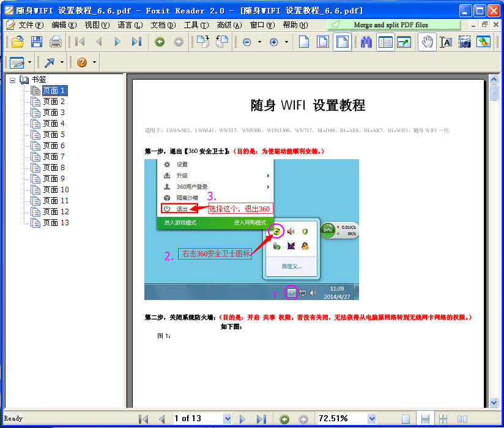This screenshot has width=504, height=428.
Task: Open the 文件(F) menu
Action: (31, 24)
